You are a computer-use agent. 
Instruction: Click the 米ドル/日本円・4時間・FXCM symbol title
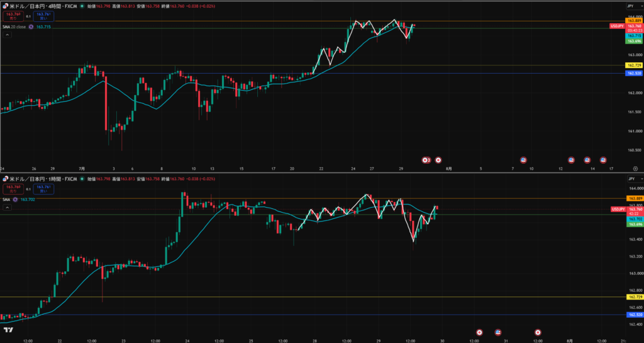coord(43,6)
